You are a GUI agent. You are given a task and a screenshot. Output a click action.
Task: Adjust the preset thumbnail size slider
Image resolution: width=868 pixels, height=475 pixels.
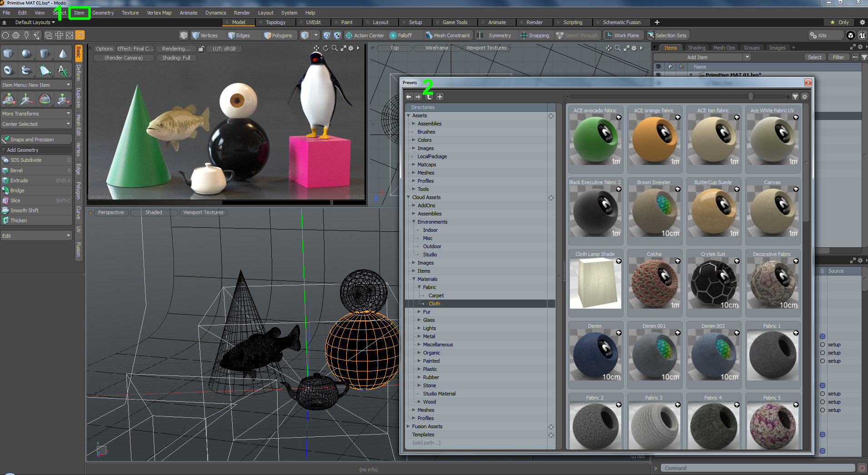coord(750,96)
